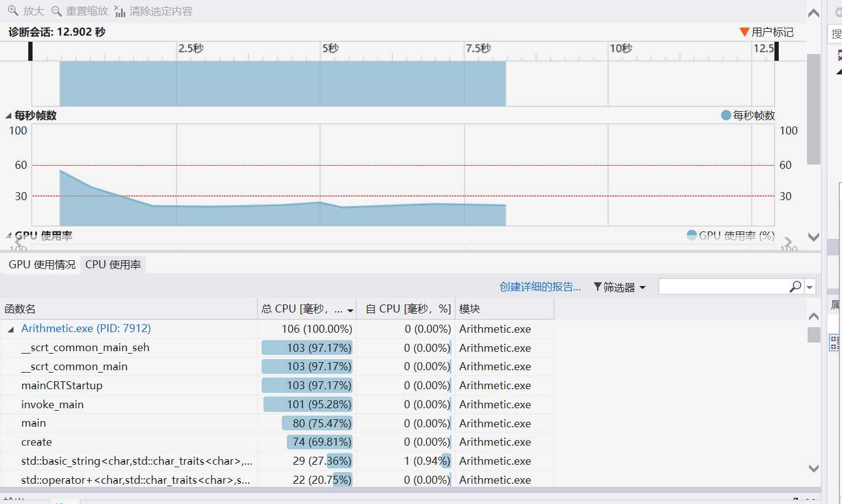
Task: Click the search magnifier icon in filter box
Action: [795, 286]
